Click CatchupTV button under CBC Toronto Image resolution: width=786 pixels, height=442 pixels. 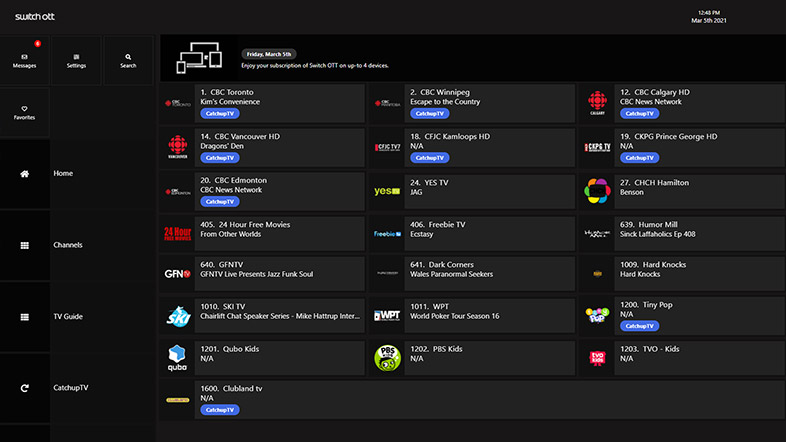tap(220, 114)
